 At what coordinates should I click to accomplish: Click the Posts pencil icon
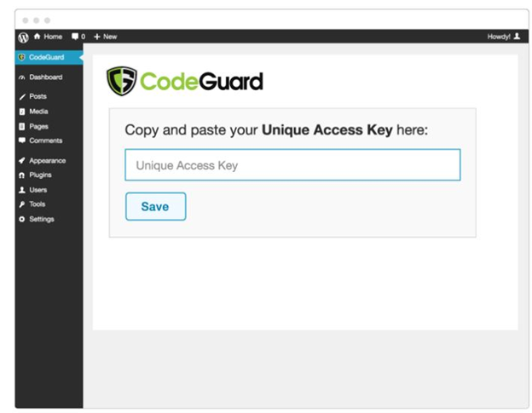22,97
